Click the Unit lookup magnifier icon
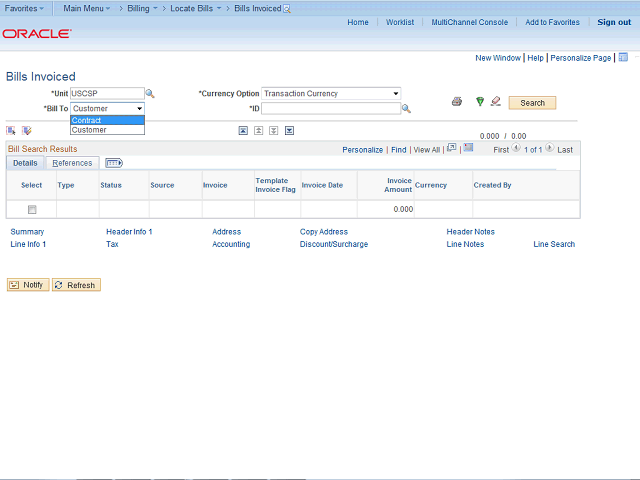 pyautogui.click(x=150, y=94)
